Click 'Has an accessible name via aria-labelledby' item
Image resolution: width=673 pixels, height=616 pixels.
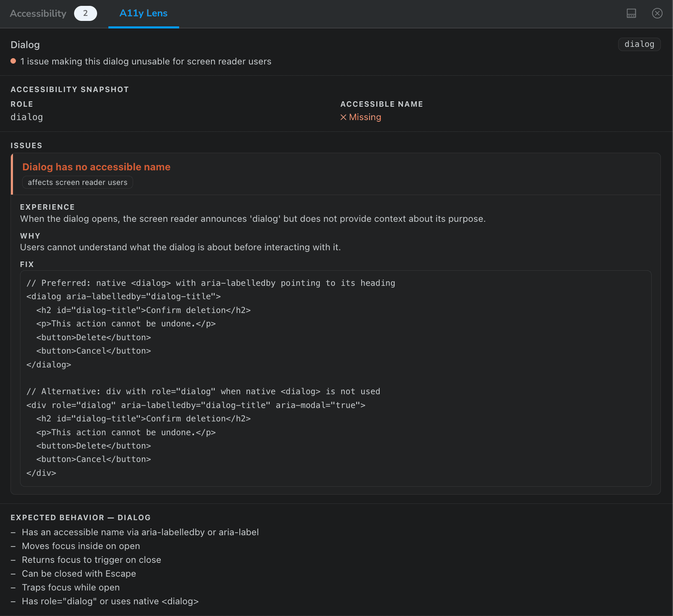coord(140,532)
